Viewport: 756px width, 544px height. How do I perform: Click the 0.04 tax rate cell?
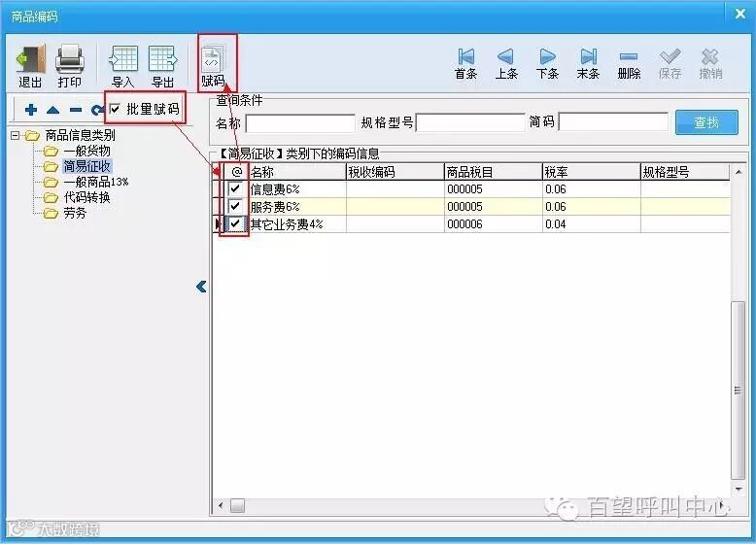[592, 224]
